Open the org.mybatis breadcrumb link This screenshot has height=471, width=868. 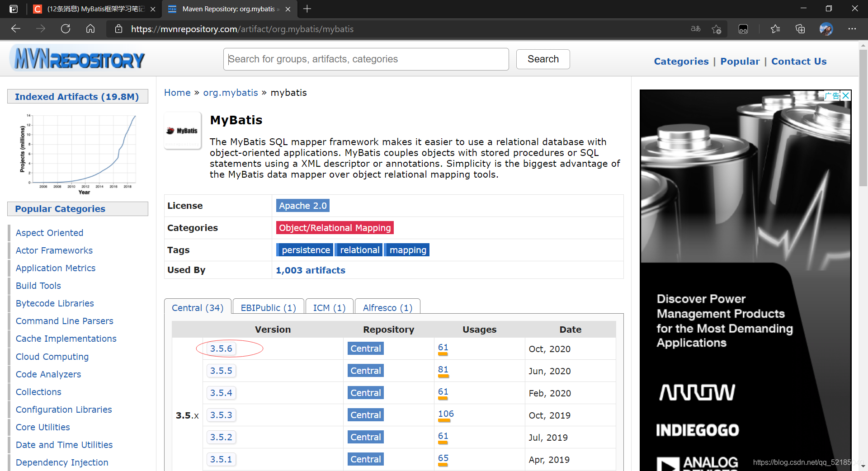click(x=231, y=93)
